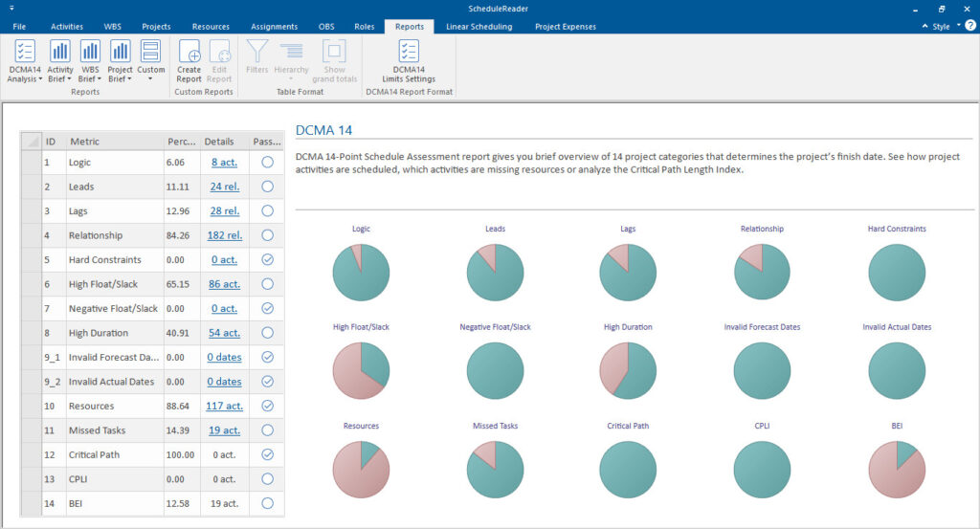Switch to the Assignments tab
The height and width of the screenshot is (529, 980).
[275, 26]
